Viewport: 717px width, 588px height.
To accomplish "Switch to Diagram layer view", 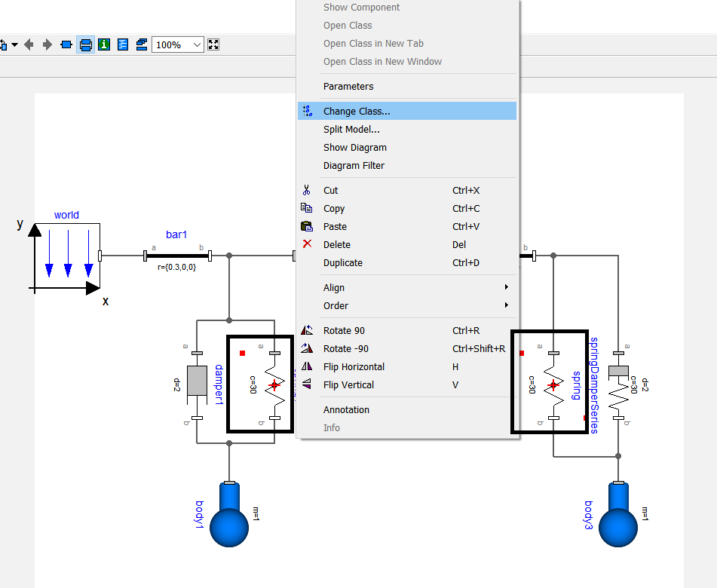I will pyautogui.click(x=85, y=44).
